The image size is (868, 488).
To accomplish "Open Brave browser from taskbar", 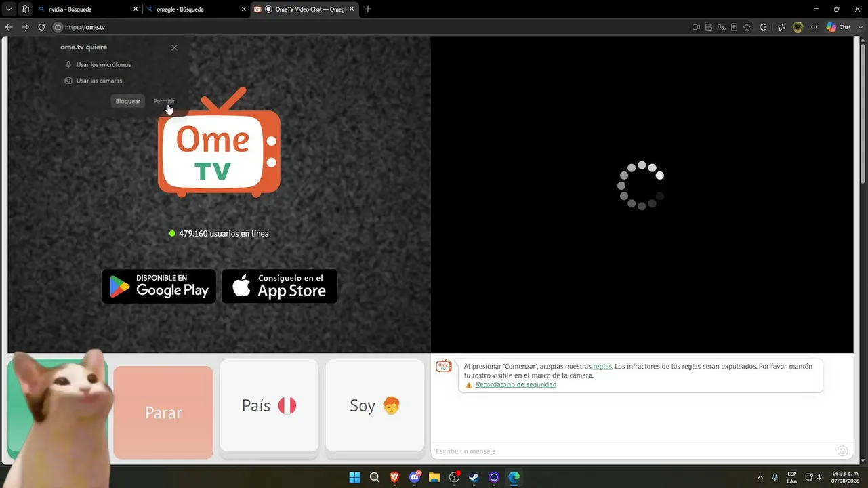I will [394, 477].
